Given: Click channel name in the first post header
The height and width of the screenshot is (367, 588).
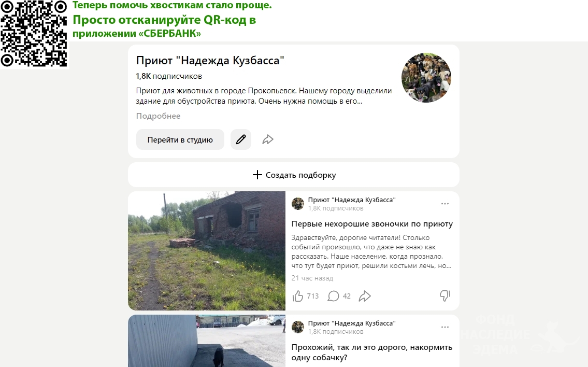Looking at the screenshot, I should [352, 200].
